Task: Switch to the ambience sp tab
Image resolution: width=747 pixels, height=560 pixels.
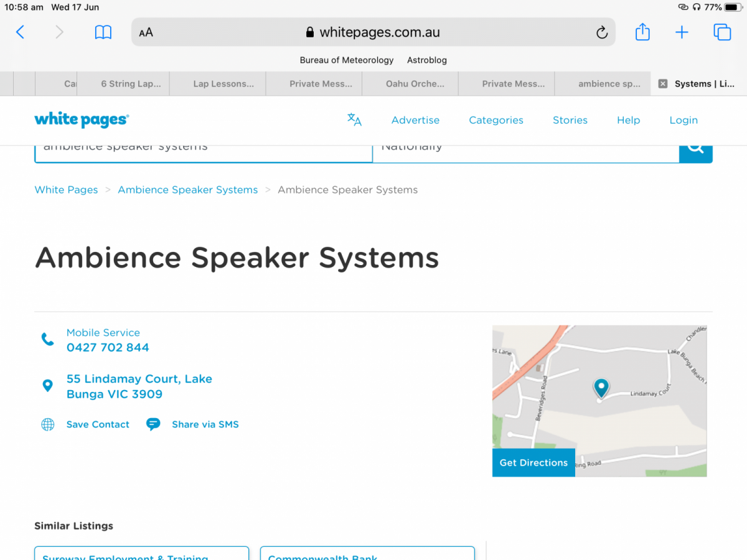Action: pyautogui.click(x=603, y=83)
